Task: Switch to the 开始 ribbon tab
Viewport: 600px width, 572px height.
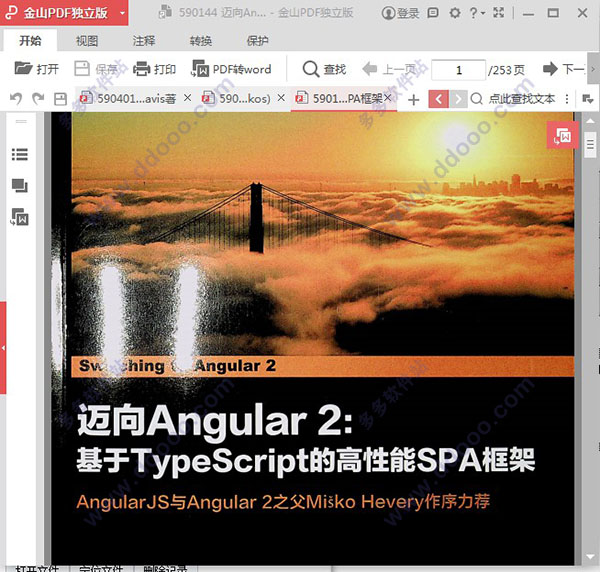Action: point(30,41)
